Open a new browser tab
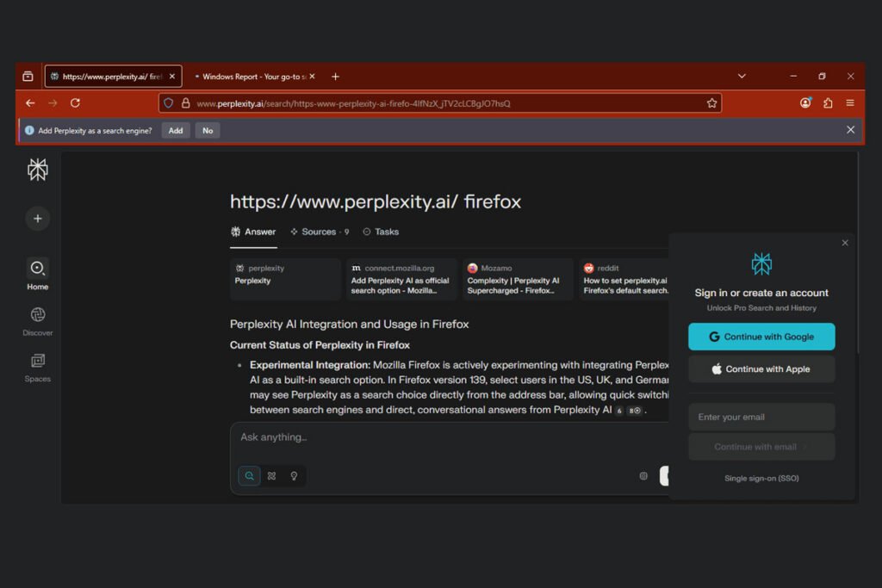 pyautogui.click(x=335, y=77)
